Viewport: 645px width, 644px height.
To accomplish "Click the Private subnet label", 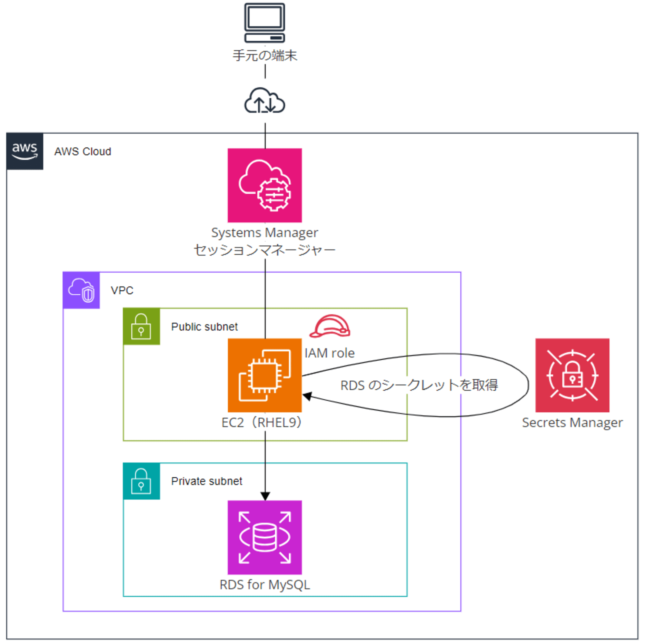I will click(x=207, y=481).
